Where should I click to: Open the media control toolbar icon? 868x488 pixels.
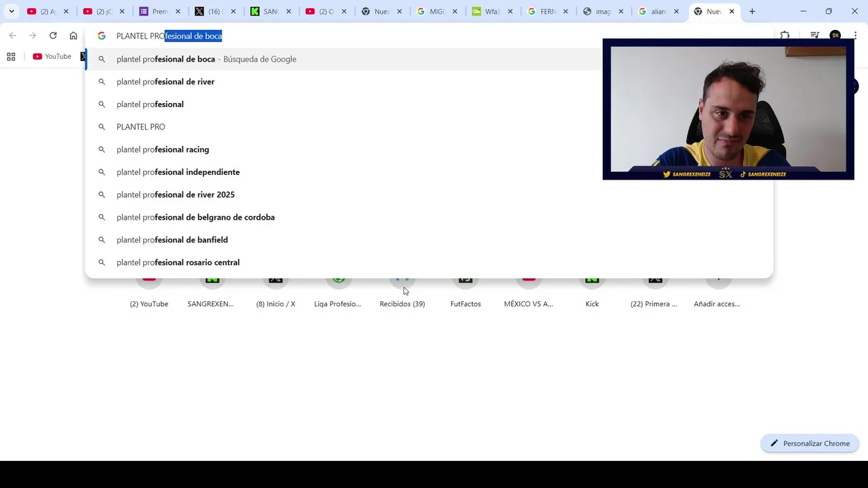tap(815, 36)
